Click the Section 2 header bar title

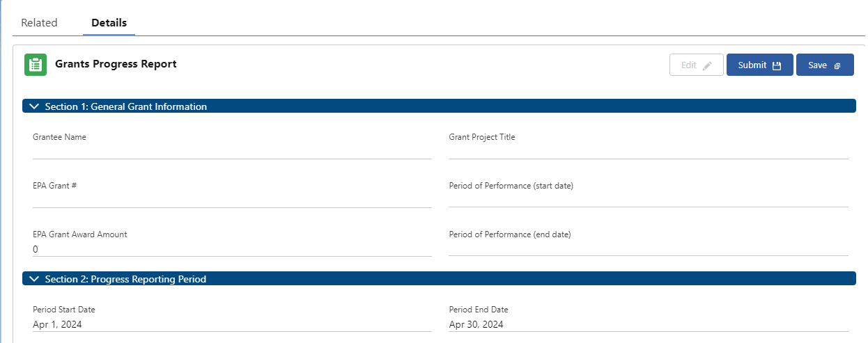coord(125,279)
